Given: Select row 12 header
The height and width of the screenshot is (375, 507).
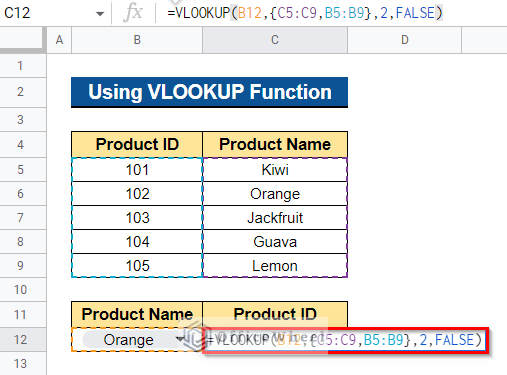Looking at the screenshot, I should (x=21, y=340).
